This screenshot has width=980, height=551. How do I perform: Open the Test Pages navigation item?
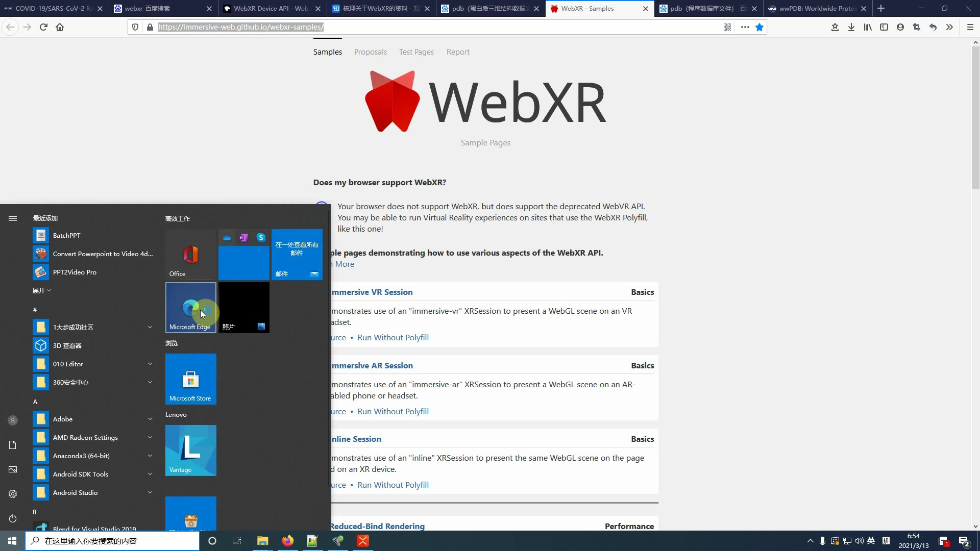[416, 52]
